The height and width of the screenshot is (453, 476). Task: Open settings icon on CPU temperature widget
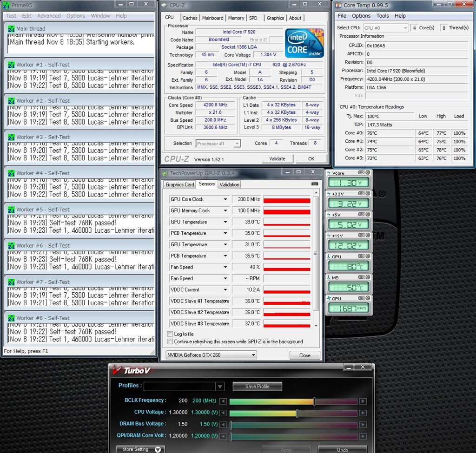coord(361,256)
